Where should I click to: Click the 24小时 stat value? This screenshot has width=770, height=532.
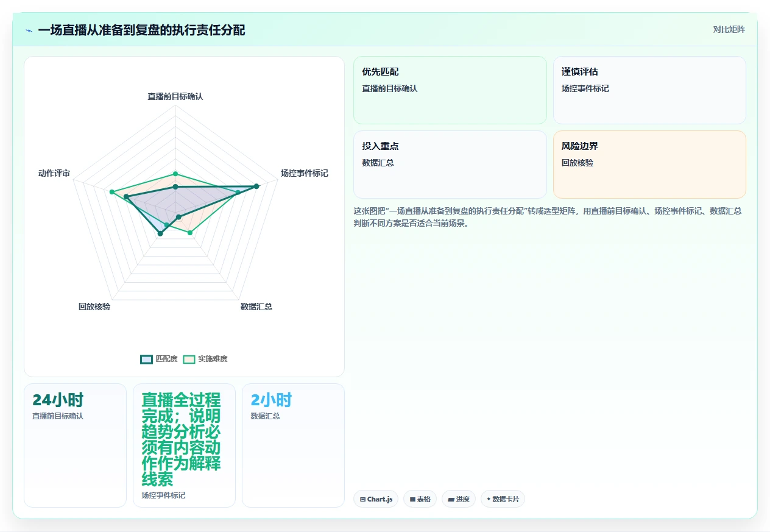58,400
